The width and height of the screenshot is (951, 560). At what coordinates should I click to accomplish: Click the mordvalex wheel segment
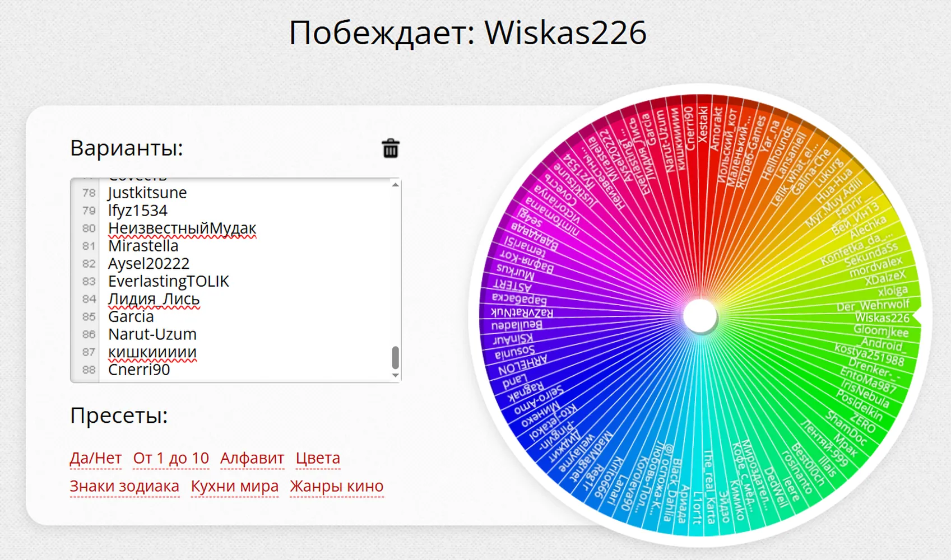(876, 266)
